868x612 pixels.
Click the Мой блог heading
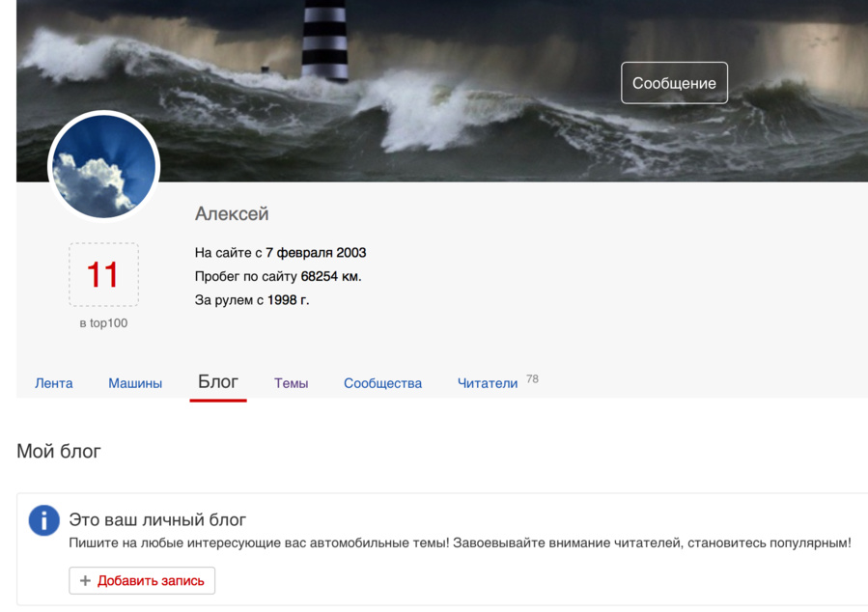(x=59, y=451)
